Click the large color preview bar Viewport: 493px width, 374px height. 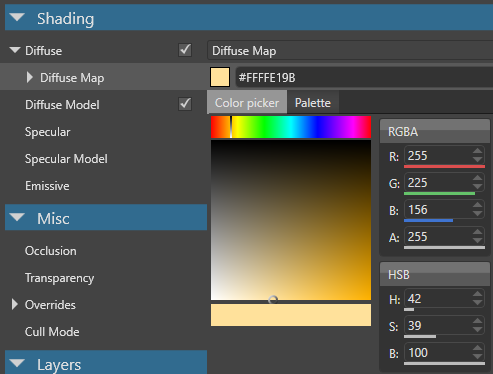[x=291, y=315]
